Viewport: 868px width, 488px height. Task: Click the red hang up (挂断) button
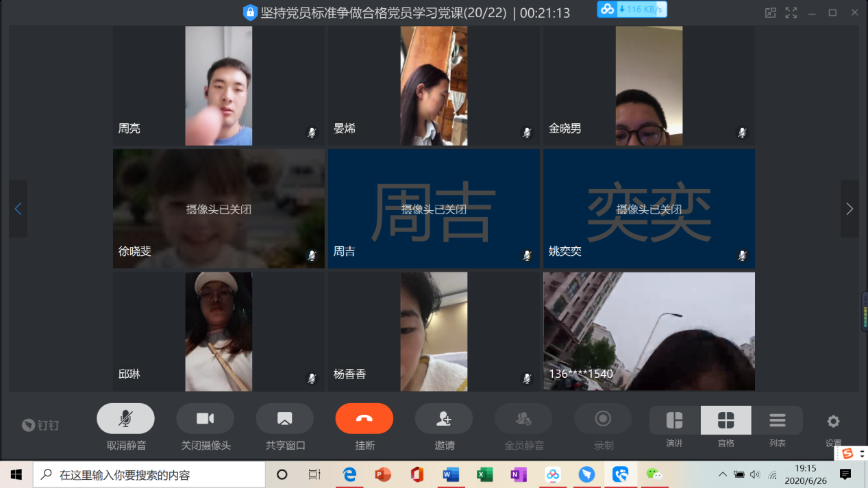pyautogui.click(x=364, y=419)
